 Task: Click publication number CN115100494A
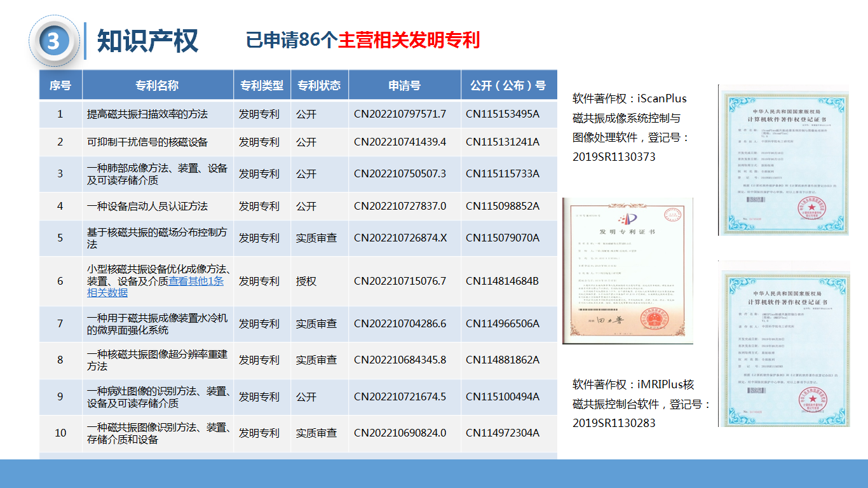point(503,396)
